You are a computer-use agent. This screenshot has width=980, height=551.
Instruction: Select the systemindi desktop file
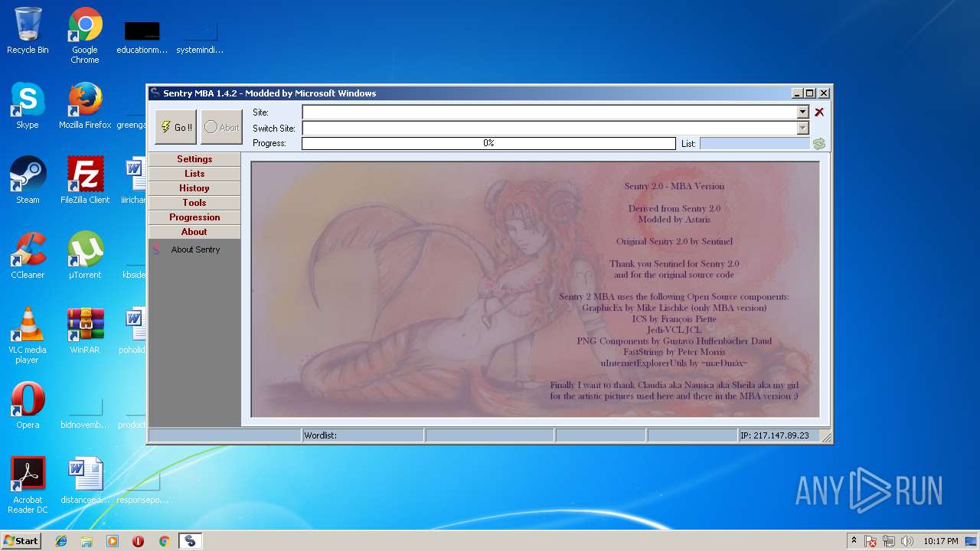point(200,38)
